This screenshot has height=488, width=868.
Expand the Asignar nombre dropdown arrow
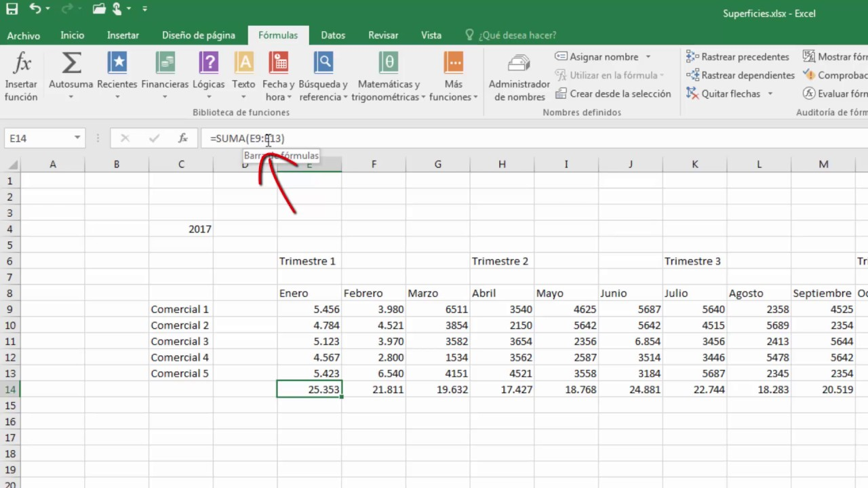click(648, 57)
